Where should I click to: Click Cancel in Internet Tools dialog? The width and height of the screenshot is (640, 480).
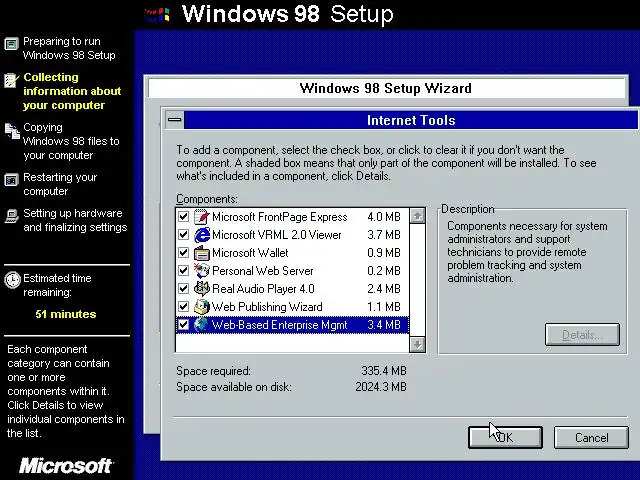591,438
